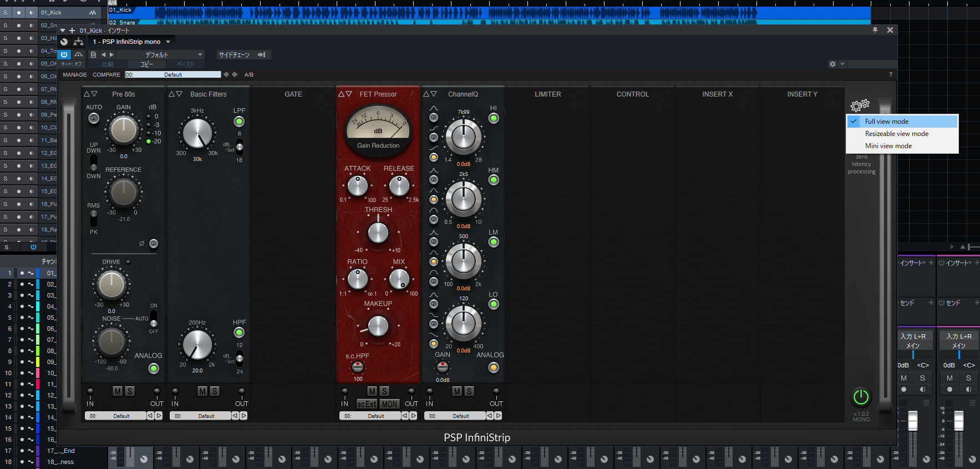Click the phase invert button in Pre 80s
This screenshot has width=980, height=469.
coord(154,244)
